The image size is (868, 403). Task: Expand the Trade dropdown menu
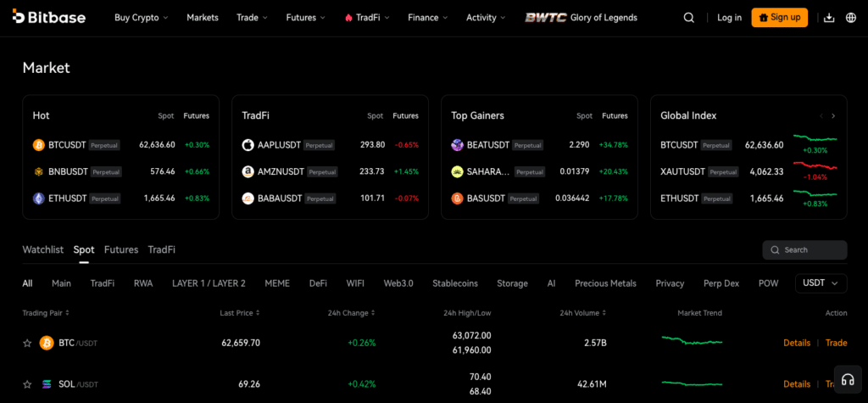(252, 18)
